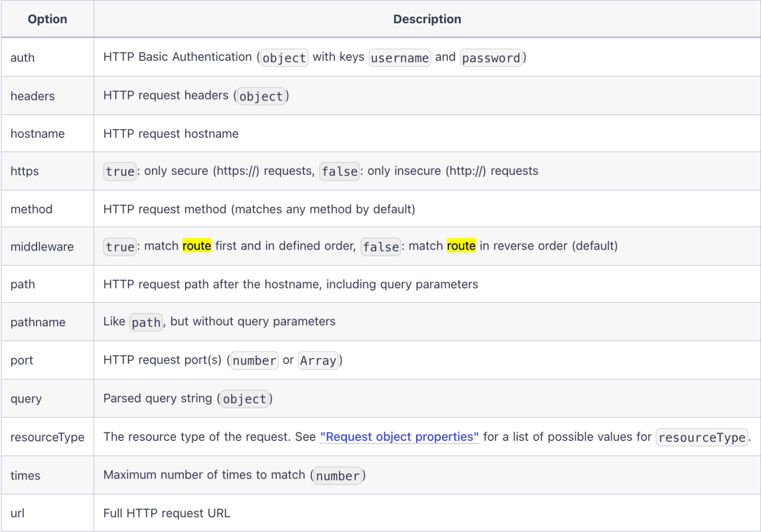This screenshot has height=532, width=761.
Task: Click the password code chip
Action: pos(491,57)
